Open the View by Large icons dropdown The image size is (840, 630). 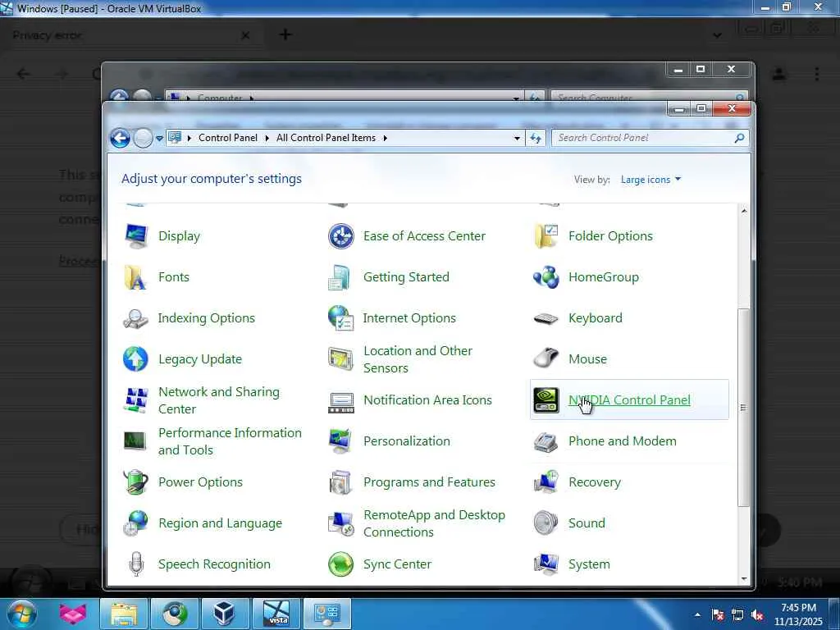click(651, 180)
